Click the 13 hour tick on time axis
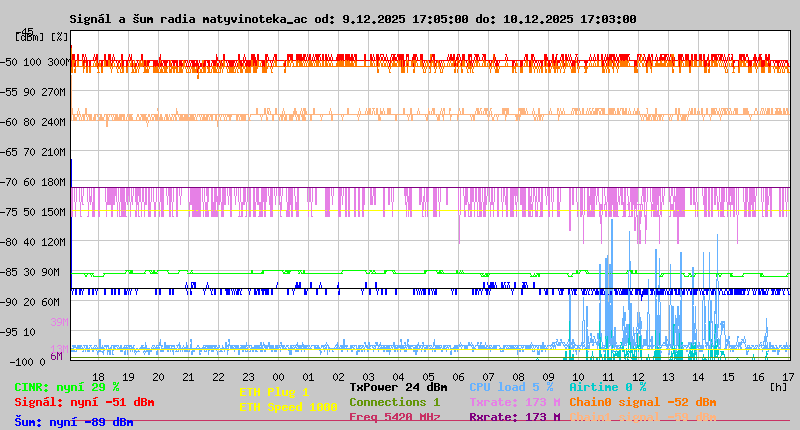 pyautogui.click(x=668, y=377)
